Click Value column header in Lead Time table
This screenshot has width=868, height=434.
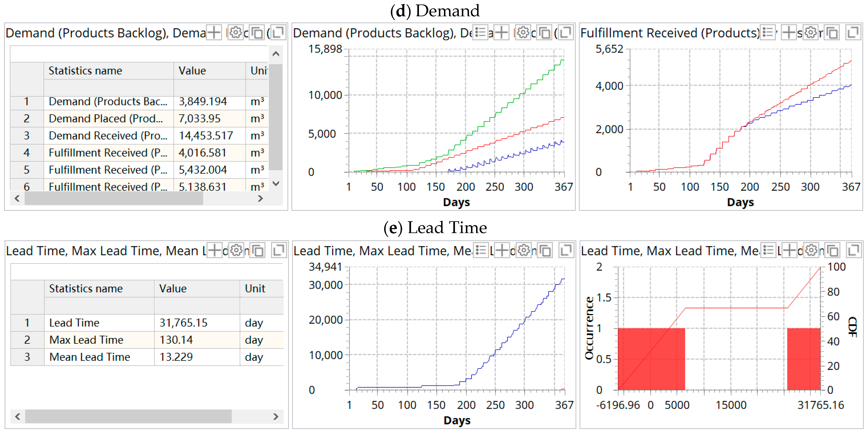tap(172, 289)
